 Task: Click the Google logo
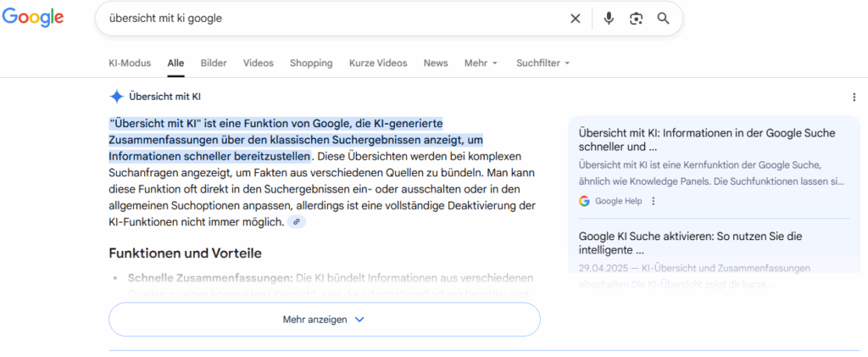click(33, 18)
